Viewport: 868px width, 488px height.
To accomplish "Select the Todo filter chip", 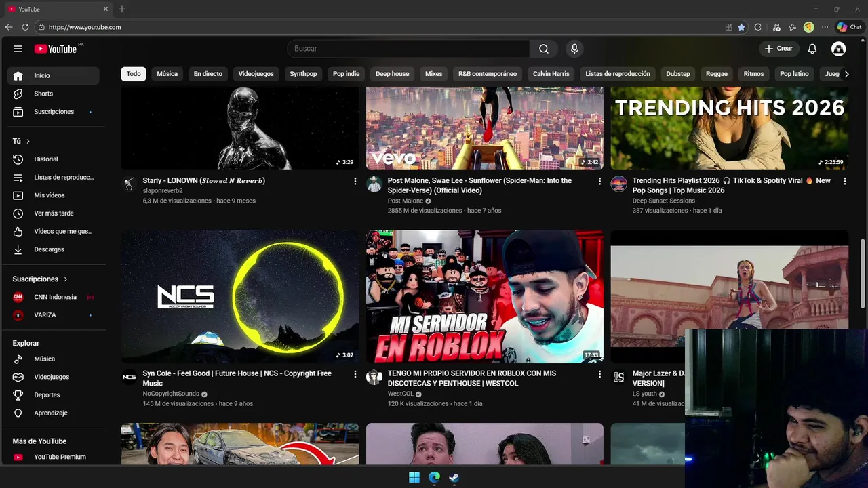I will pyautogui.click(x=134, y=74).
